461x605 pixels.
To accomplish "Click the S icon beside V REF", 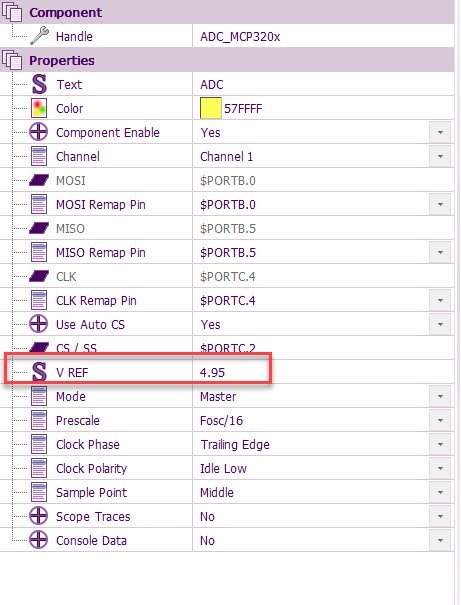I will point(39,372).
